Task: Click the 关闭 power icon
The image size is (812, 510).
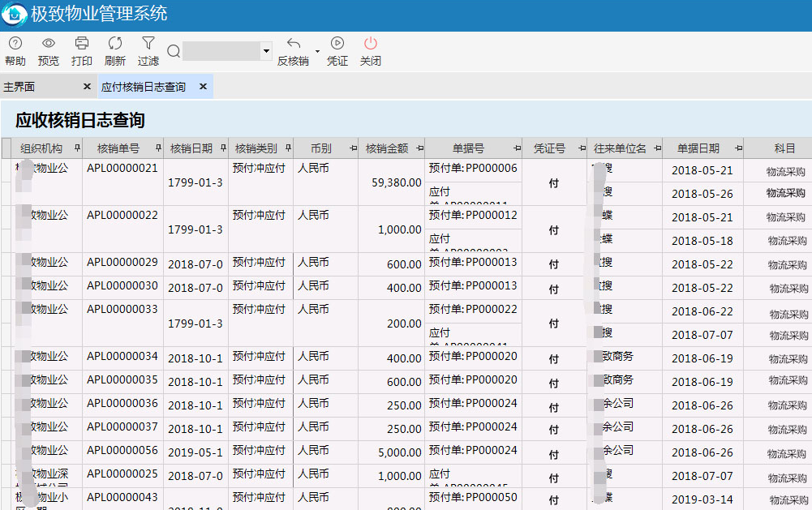Action: 370,43
